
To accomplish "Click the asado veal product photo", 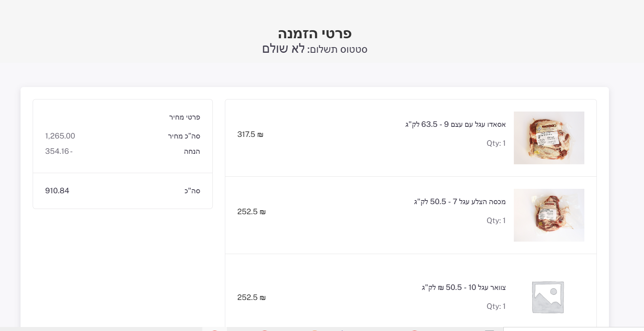I will (x=548, y=138).
